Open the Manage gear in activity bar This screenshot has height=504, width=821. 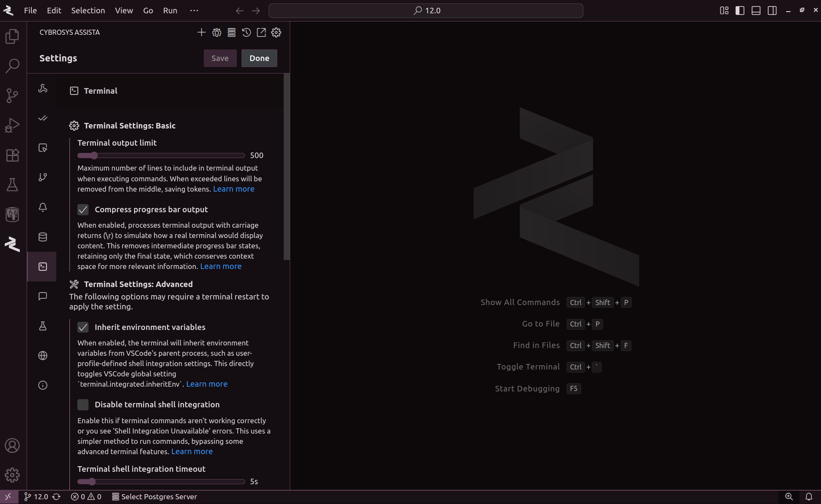coord(12,475)
